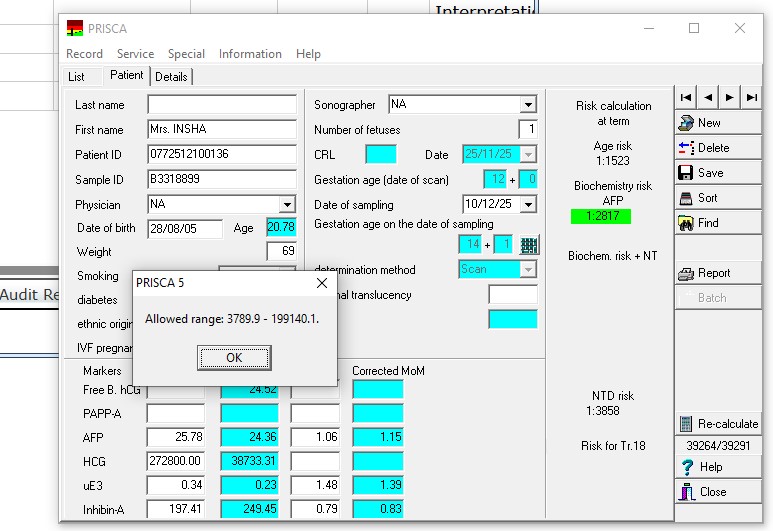Click the HCG value input field
Screen dimensions: 773x531
coord(176,462)
